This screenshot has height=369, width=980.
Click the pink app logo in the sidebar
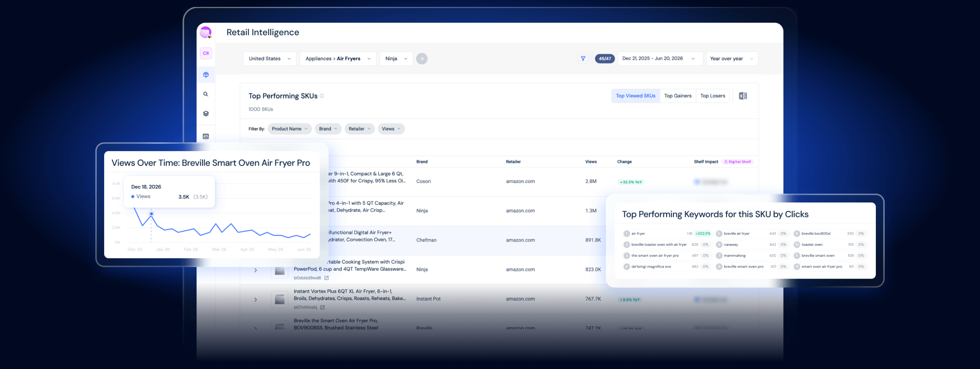[206, 33]
